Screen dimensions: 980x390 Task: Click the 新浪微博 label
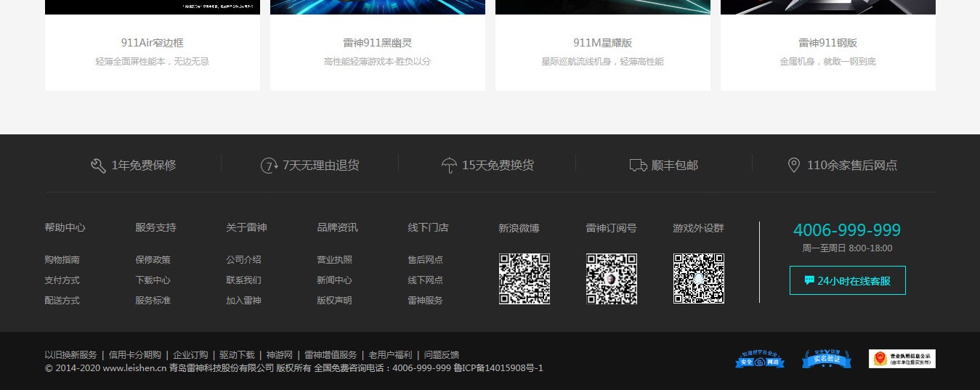(x=519, y=228)
